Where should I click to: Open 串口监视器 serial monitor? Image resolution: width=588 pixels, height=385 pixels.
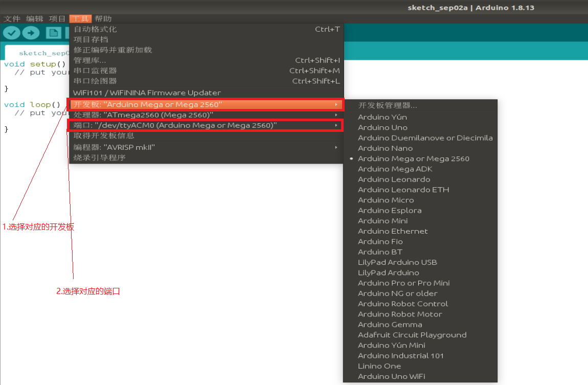pyautogui.click(x=96, y=71)
